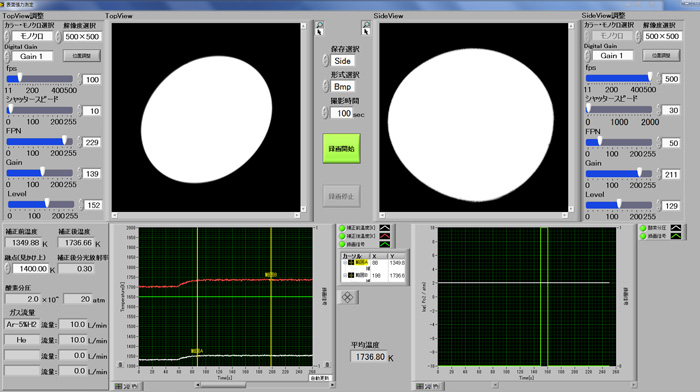700x392 pixels.
Task: Click TopView 位置調整 position adjust button
Action: tap(82, 56)
